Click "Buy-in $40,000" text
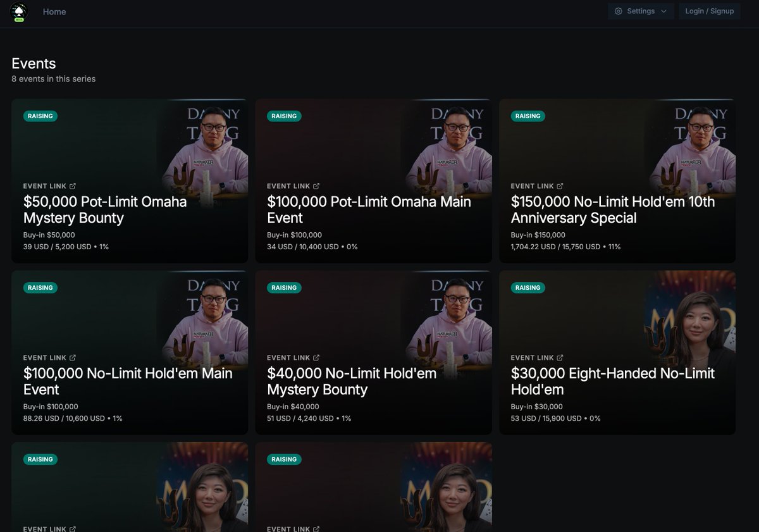Screen dimensions: 759x532 pos(293,407)
